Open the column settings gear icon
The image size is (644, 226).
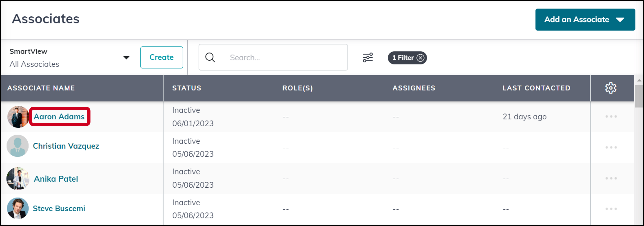pos(611,88)
